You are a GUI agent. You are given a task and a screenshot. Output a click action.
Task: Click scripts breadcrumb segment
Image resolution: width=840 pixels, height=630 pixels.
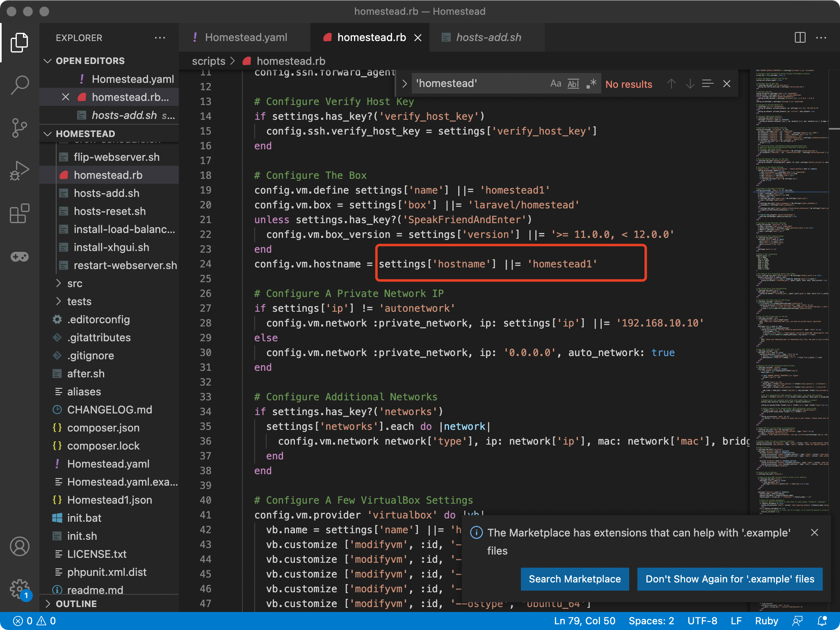[208, 61]
